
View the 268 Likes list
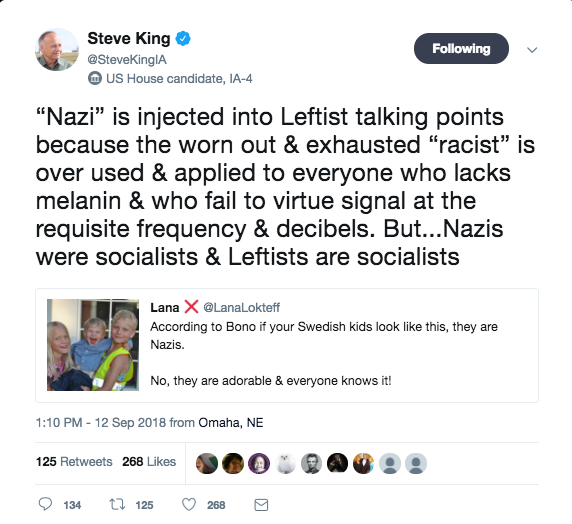[x=149, y=462]
